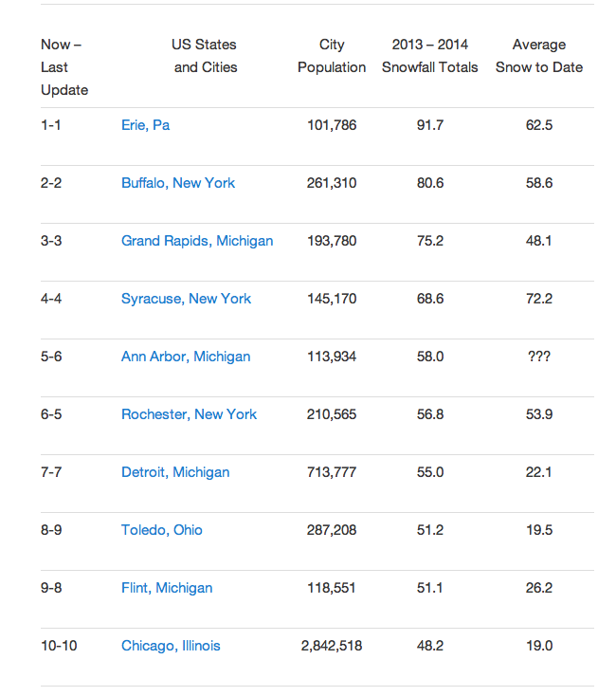616x696 pixels.
Task: Click the Chicago, Illinois link
Action: pyautogui.click(x=171, y=645)
